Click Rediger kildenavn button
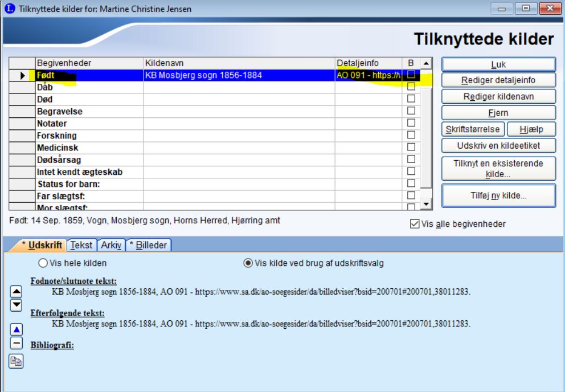Viewport: 565px width, 392px height. pos(499,97)
